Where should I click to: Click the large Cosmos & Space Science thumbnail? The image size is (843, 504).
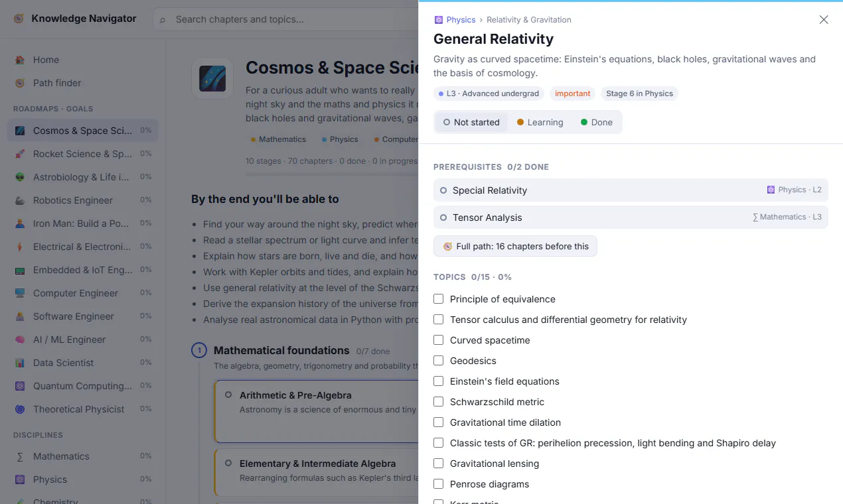(x=212, y=78)
